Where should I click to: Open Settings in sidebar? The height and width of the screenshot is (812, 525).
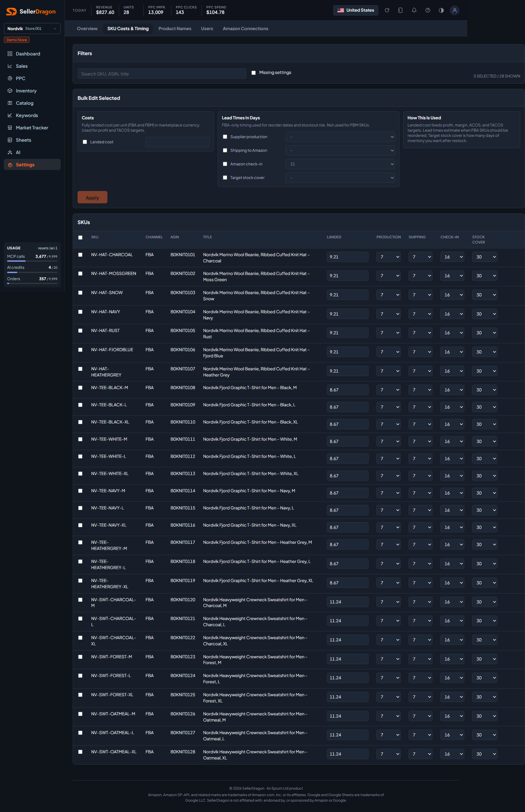(32, 164)
